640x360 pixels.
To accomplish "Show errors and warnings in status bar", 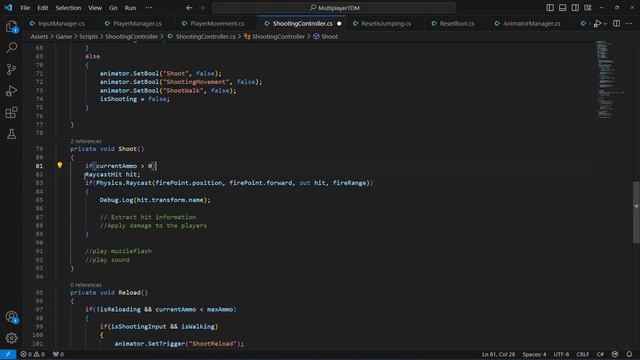I will click(x=33, y=354).
